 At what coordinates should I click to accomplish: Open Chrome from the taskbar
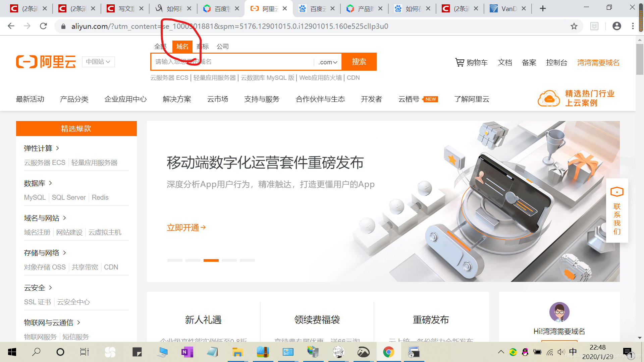pos(388,352)
